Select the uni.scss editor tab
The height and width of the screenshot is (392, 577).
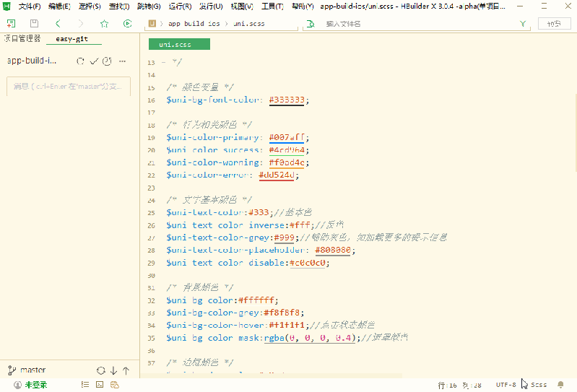179,44
